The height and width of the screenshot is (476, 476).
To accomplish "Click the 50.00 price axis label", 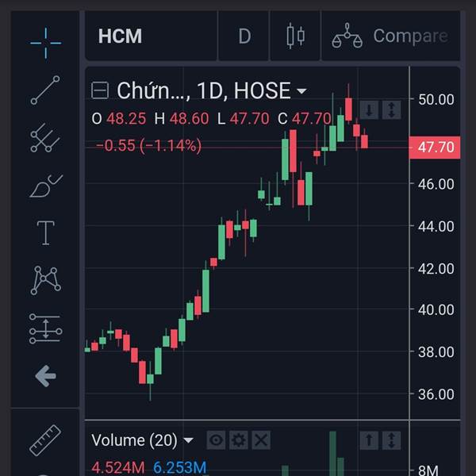I will pos(436,99).
